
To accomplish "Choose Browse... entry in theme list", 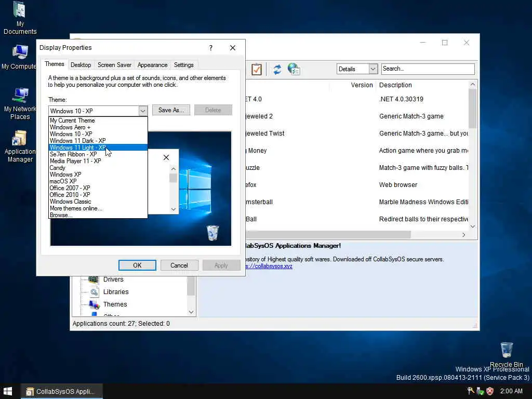I will (98, 215).
